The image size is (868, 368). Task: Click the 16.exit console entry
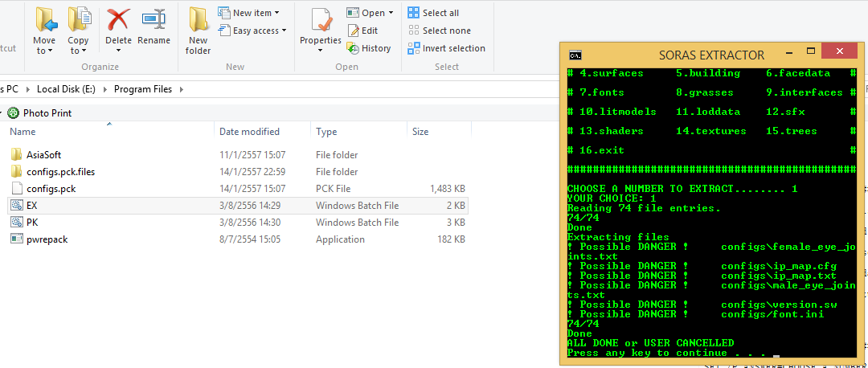coord(602,150)
